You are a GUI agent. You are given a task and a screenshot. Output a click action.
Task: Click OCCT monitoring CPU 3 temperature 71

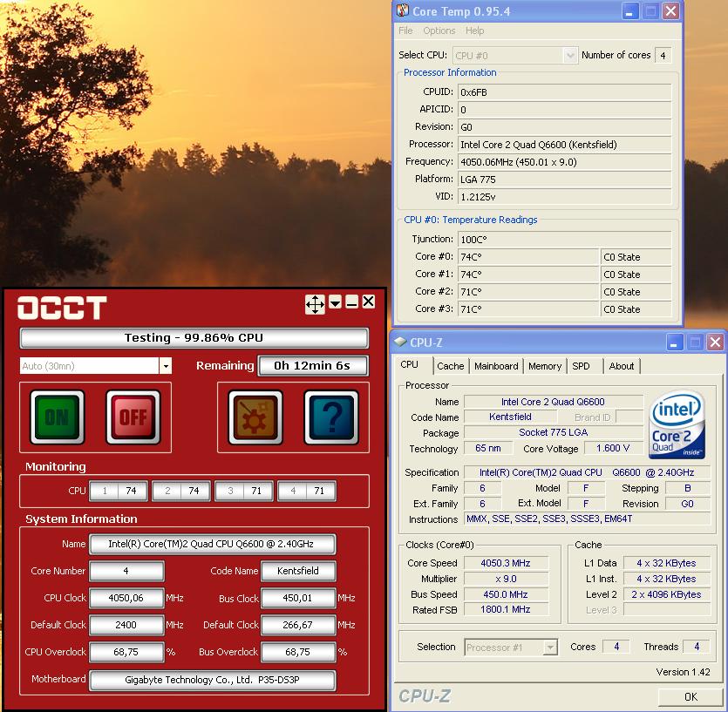coord(256,491)
